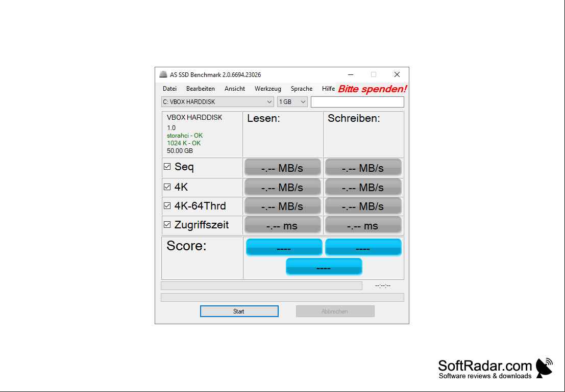Viewport: 565px width, 392px height.
Task: Click the red Bitte spenden! donation link
Action: (x=372, y=89)
